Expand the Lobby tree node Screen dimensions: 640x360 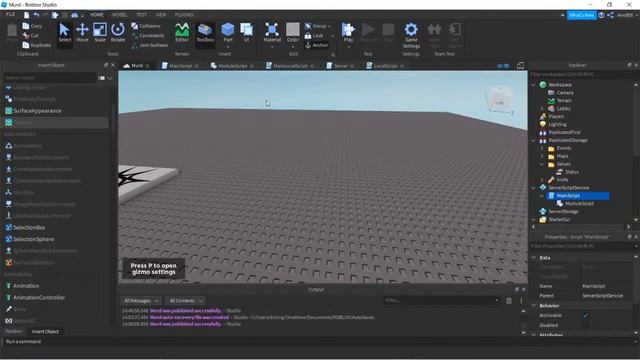click(x=542, y=109)
